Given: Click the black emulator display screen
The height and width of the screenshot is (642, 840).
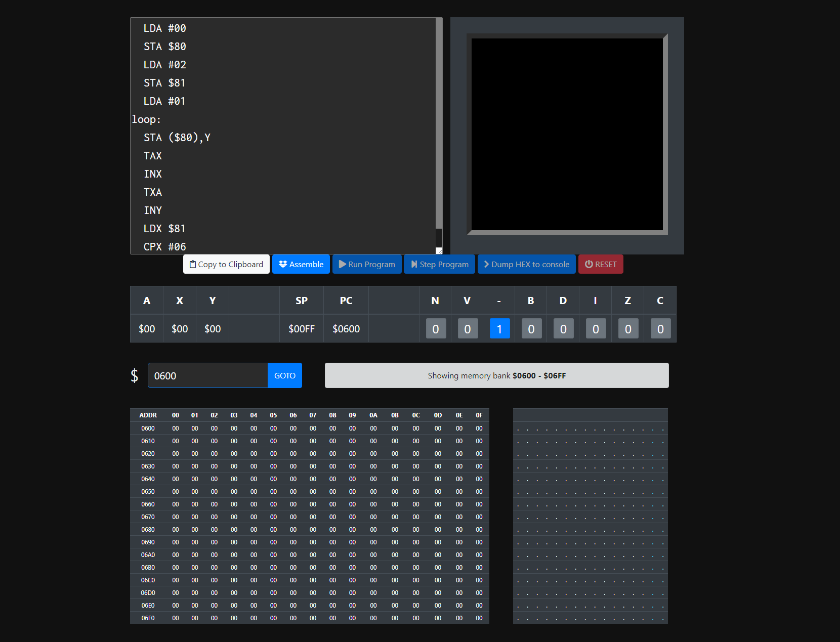Looking at the screenshot, I should tap(567, 135).
